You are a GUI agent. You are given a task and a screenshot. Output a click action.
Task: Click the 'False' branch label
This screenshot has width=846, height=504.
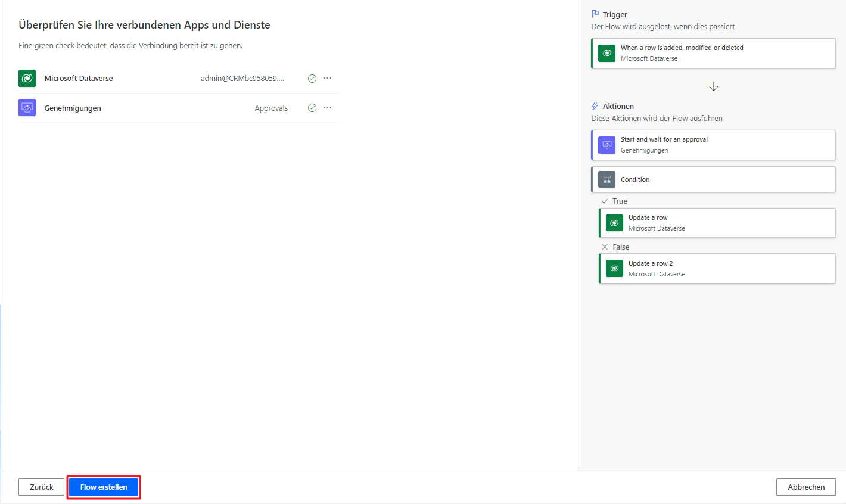click(x=621, y=247)
